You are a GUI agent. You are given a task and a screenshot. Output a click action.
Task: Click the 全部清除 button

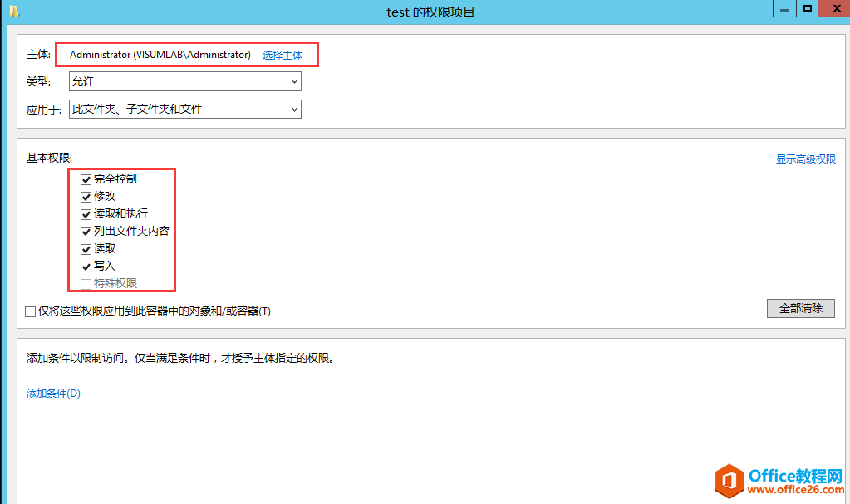point(801,308)
